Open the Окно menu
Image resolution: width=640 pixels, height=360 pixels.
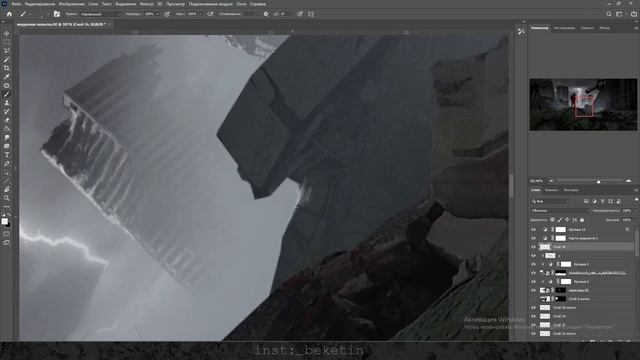click(241, 4)
